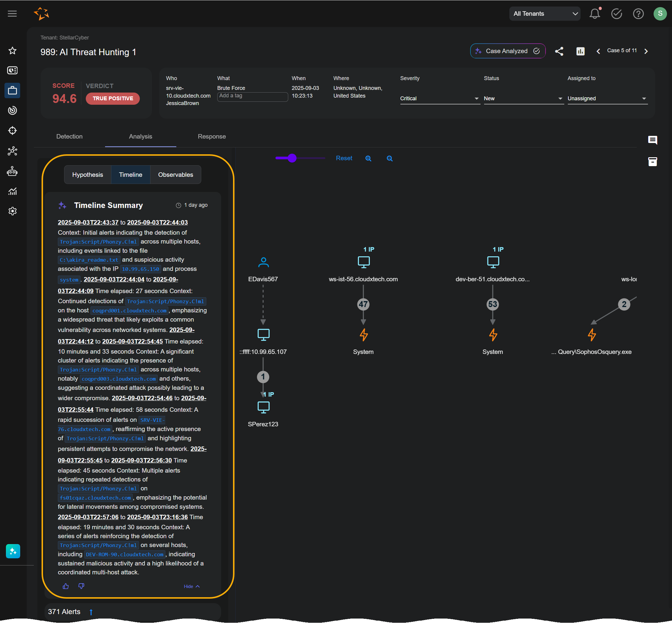
Task: Switch to the Detection tab
Action: click(x=69, y=136)
